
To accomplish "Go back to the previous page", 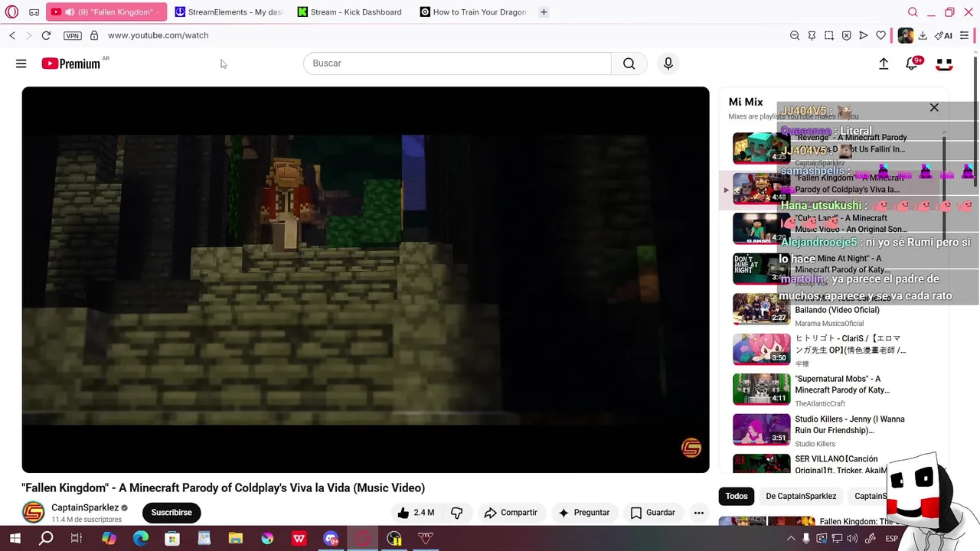I will click(x=12, y=35).
